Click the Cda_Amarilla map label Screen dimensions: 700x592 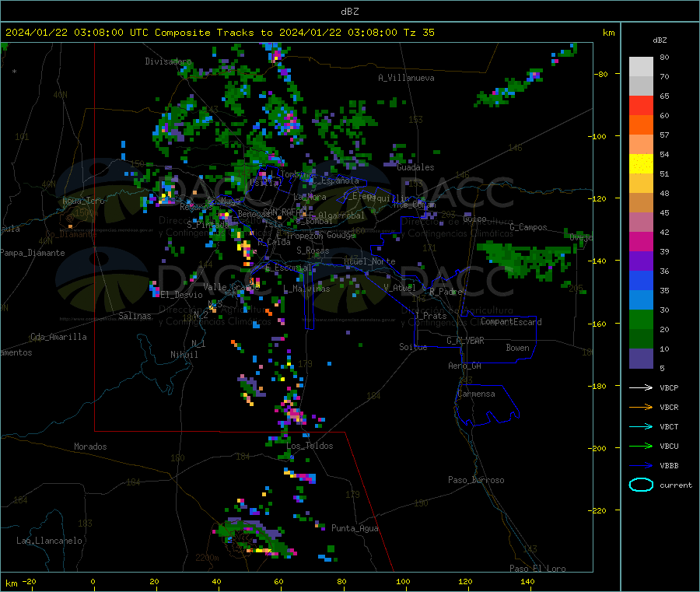[x=58, y=337]
